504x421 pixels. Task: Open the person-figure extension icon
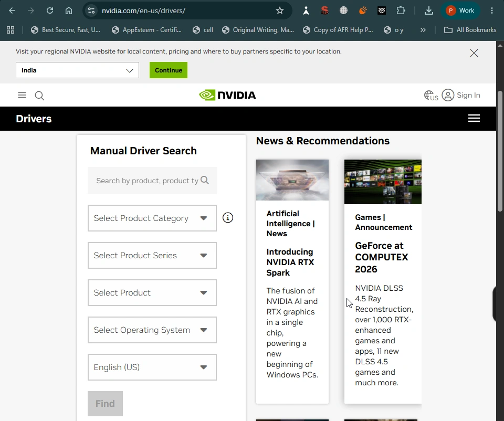coord(306,10)
